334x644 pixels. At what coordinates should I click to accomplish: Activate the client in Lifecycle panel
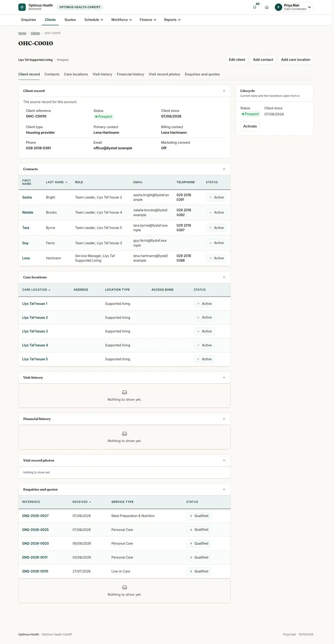pyautogui.click(x=250, y=126)
